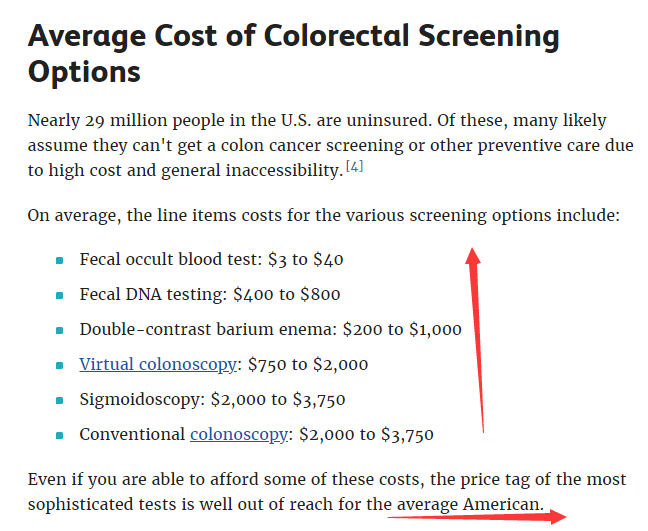Click the Fecal occult blood test price text
The image size is (648, 531).
tap(305, 260)
